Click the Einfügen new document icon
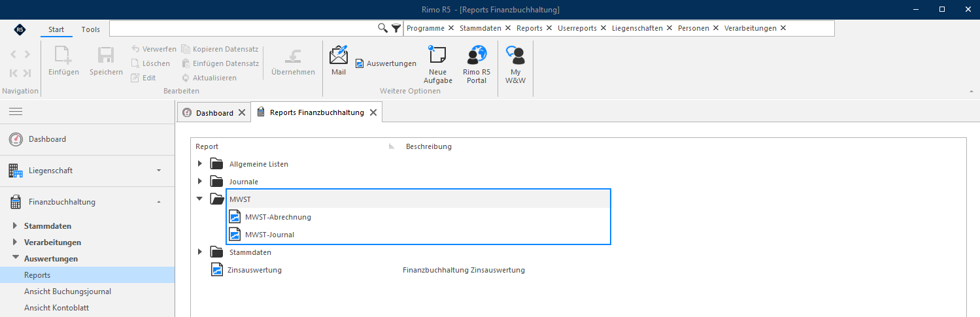The image size is (980, 317). point(63,55)
